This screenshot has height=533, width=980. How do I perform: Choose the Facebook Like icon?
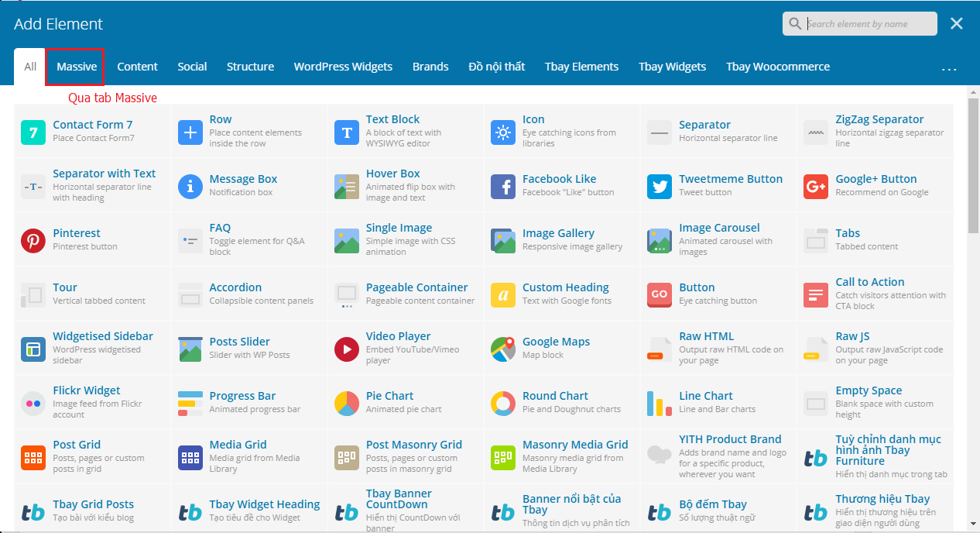[x=503, y=187]
